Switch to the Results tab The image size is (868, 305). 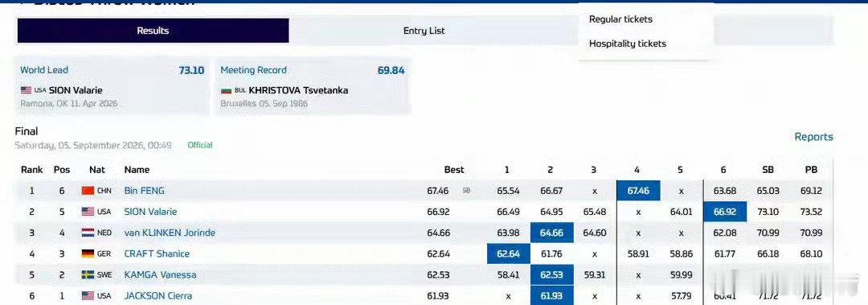click(153, 31)
